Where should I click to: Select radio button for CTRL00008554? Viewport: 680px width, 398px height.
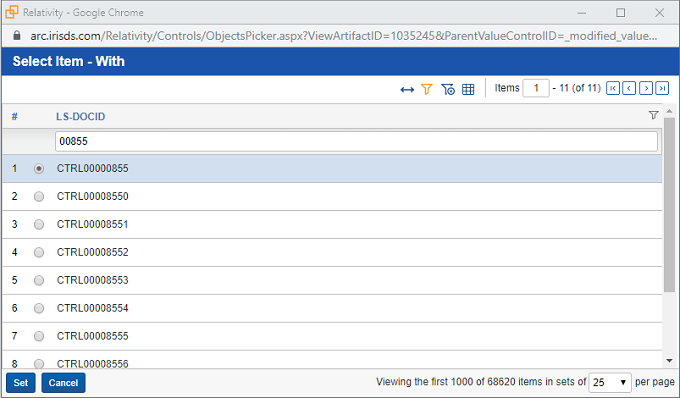(x=39, y=308)
